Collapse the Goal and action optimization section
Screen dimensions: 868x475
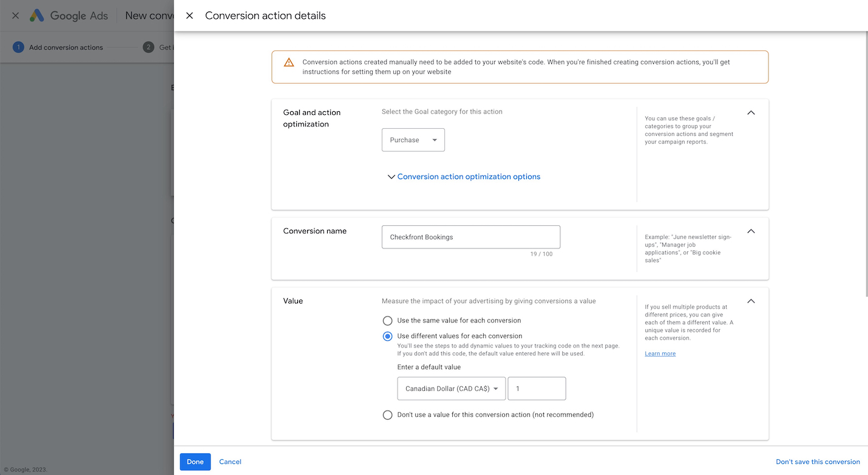point(751,112)
